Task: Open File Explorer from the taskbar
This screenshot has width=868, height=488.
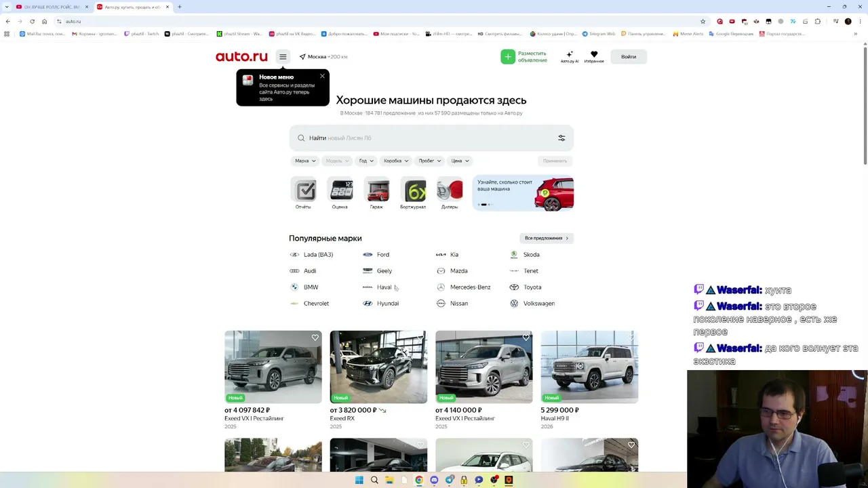Action: coord(389,481)
